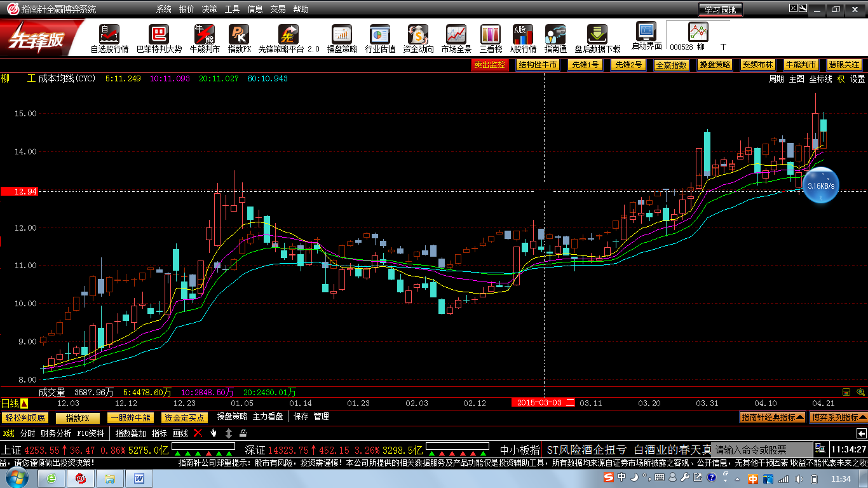The image size is (868, 488).
Task: Open the 三看榜 toolbar icon
Action: click(x=490, y=35)
